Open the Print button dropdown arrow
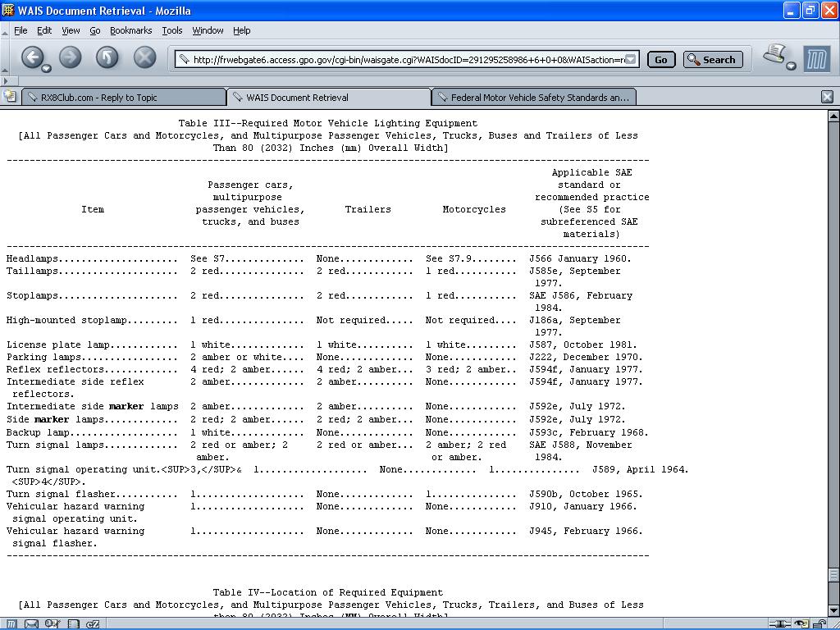840x630 pixels. coord(791,66)
